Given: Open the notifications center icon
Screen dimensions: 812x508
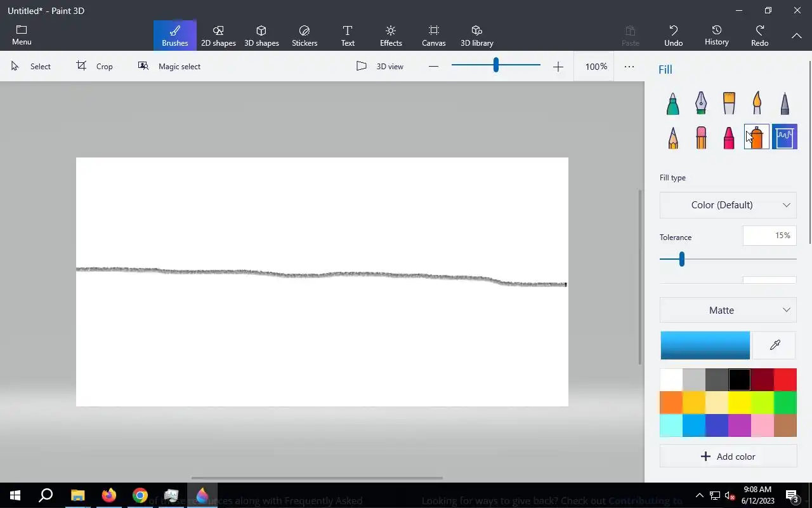Looking at the screenshot, I should tap(792, 495).
